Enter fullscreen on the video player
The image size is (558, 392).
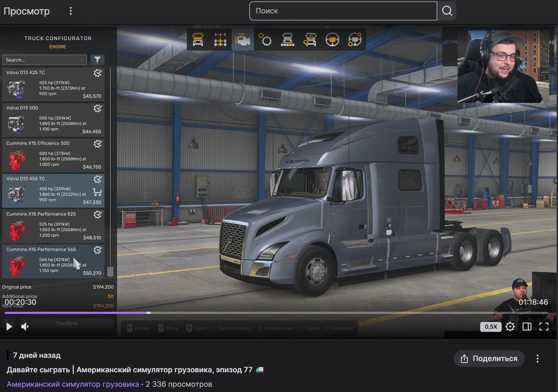pos(544,327)
